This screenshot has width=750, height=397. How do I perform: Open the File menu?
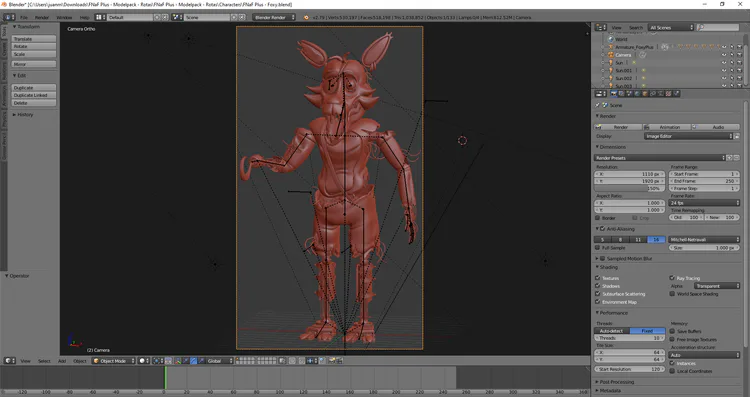(x=23, y=17)
